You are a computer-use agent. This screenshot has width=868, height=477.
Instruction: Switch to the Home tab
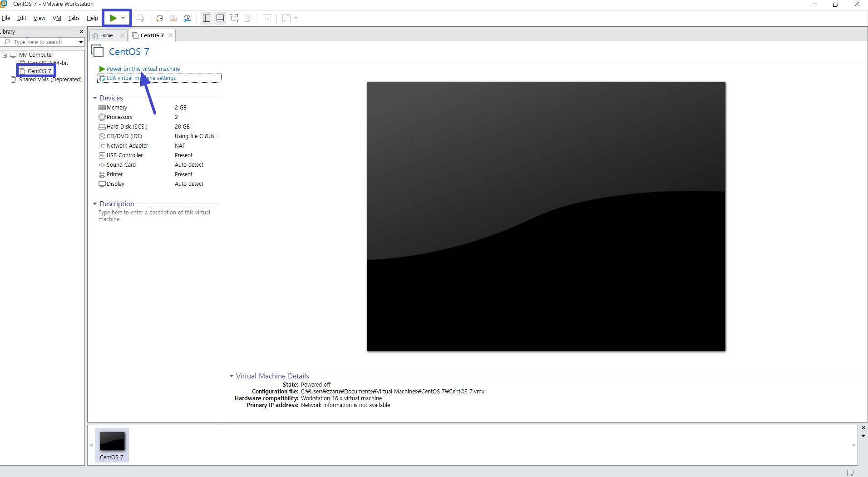(x=106, y=35)
